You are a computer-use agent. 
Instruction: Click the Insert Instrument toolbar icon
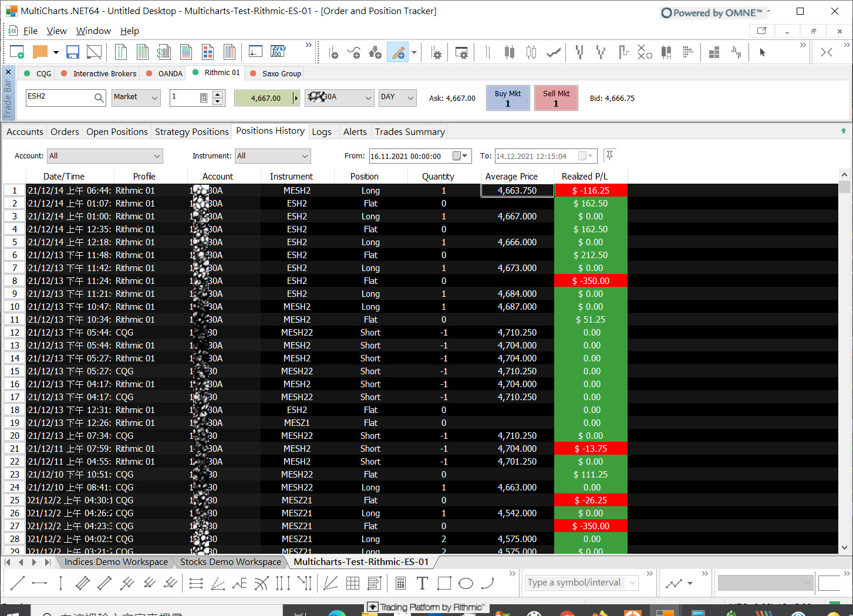click(x=333, y=53)
